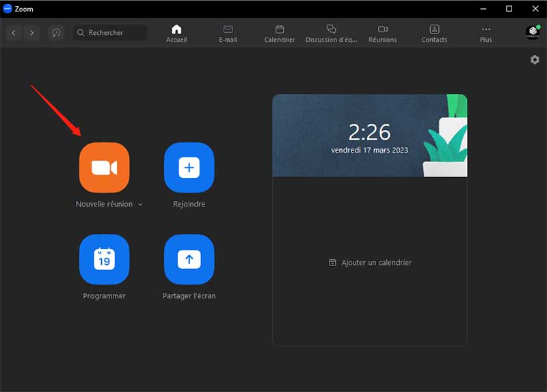Click the Partager l'écran upload icon
Image resolution: width=547 pixels, height=392 pixels.
coord(189,259)
